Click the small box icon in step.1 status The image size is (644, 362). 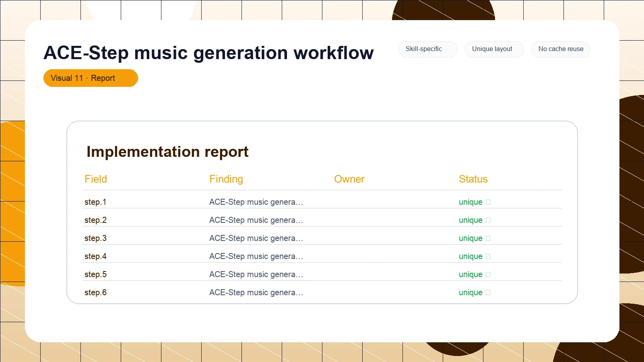point(488,202)
